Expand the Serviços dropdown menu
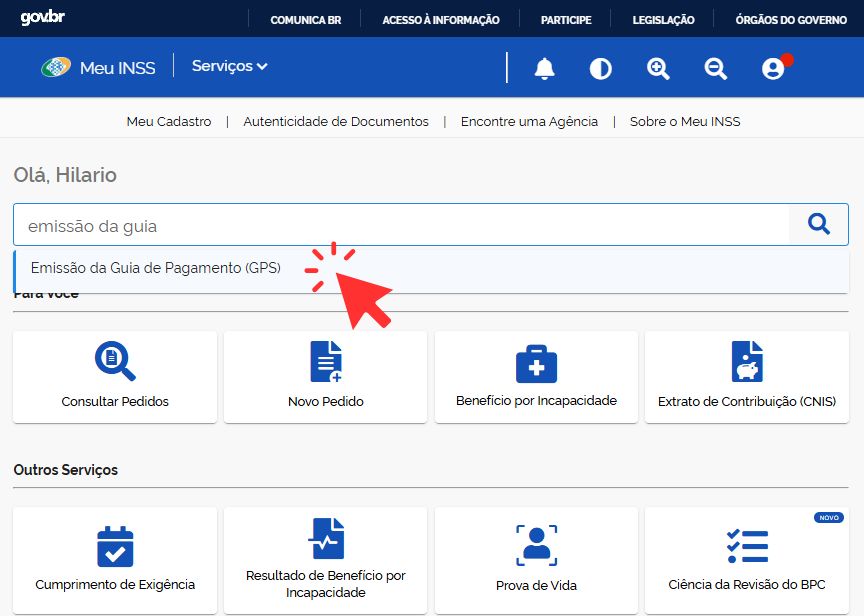Viewport: 864px width, 616px height. 229,66
